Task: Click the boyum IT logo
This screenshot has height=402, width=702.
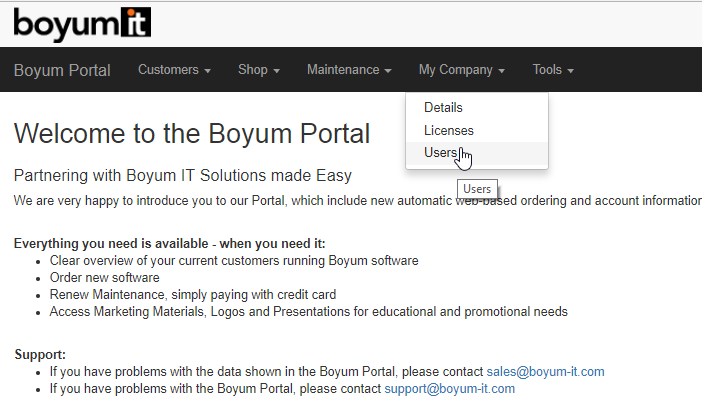Action: click(82, 24)
